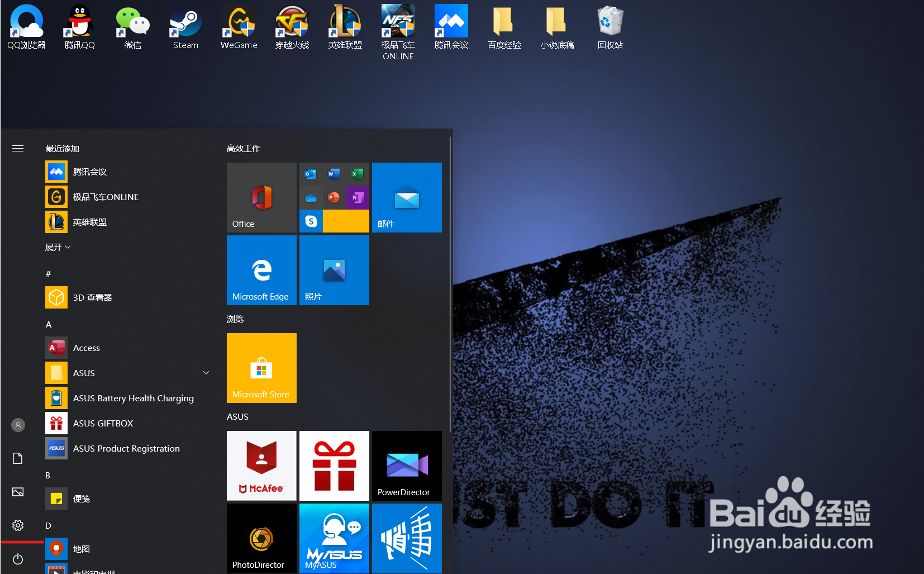Open Settings gear in Start sidebar
The height and width of the screenshot is (574, 924).
point(18,525)
